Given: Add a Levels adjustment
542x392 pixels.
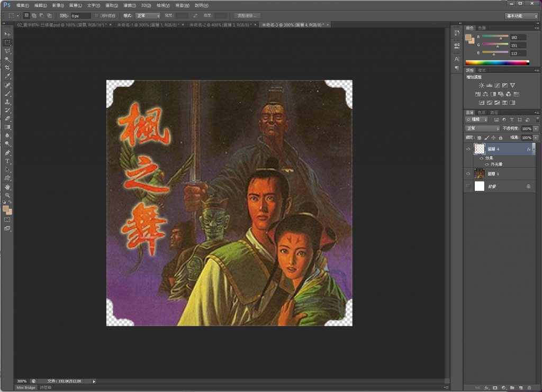Looking at the screenshot, I should [x=489, y=85].
